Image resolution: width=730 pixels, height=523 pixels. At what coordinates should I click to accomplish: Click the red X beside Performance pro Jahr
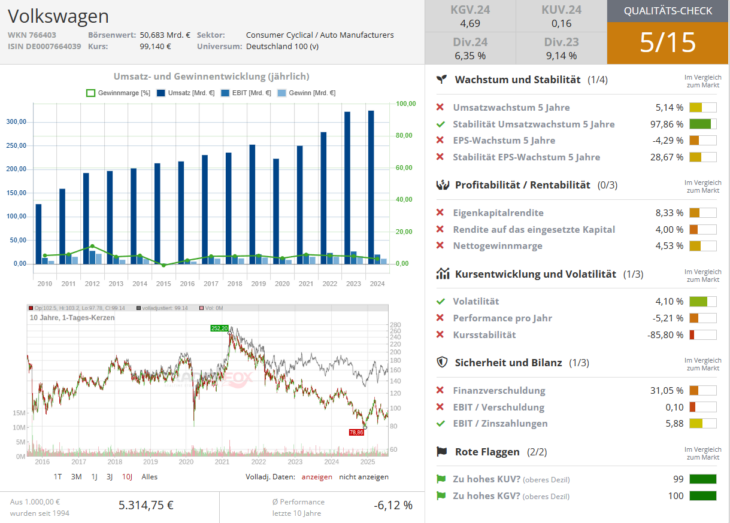(440, 318)
